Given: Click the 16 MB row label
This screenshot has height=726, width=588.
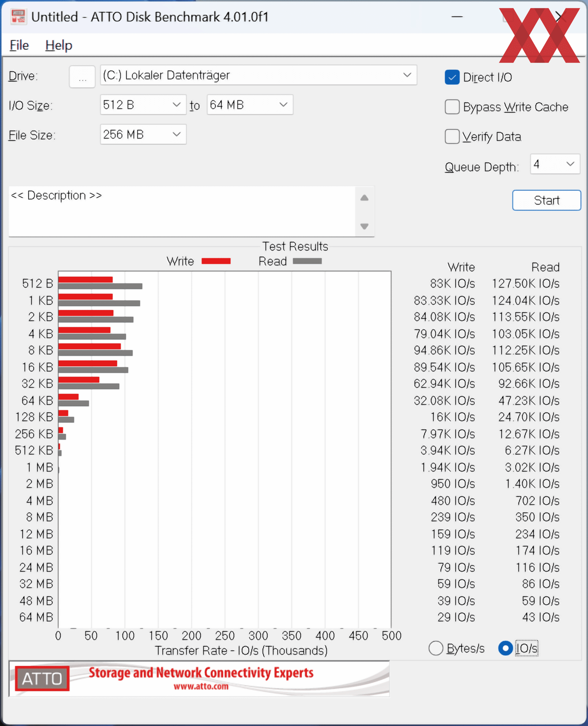Looking at the screenshot, I should coord(36,550).
